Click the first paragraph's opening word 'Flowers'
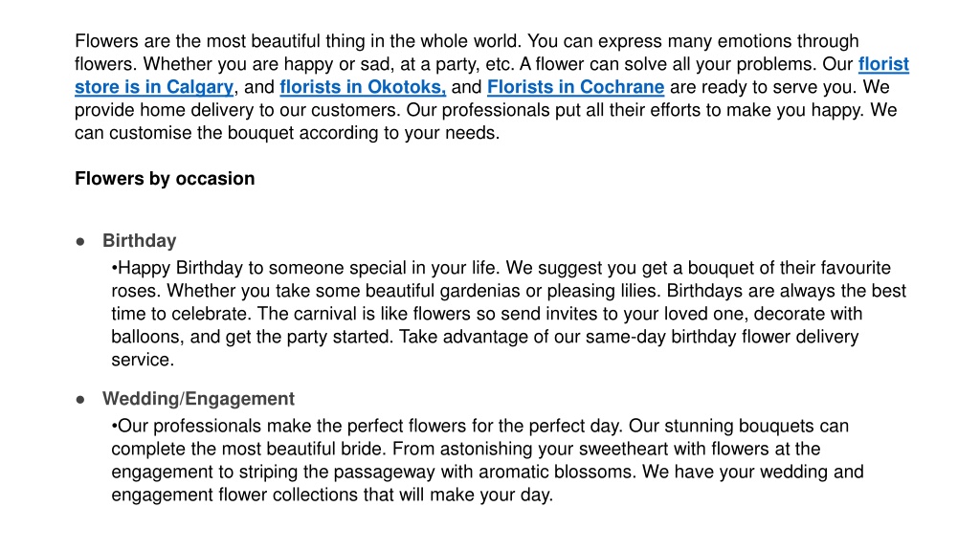The width and height of the screenshot is (980, 551). click(106, 41)
